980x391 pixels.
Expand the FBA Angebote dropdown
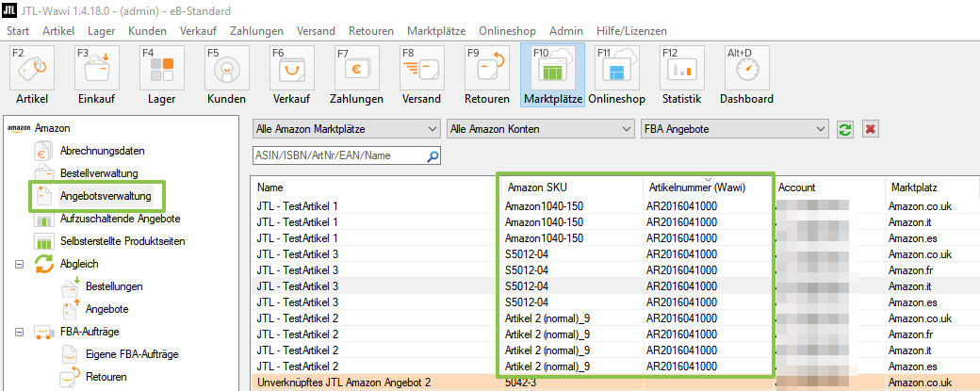point(734,128)
